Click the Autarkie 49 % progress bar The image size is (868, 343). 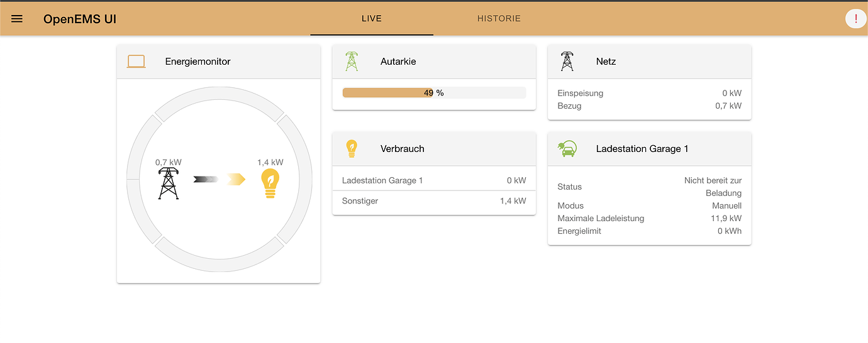coord(434,93)
